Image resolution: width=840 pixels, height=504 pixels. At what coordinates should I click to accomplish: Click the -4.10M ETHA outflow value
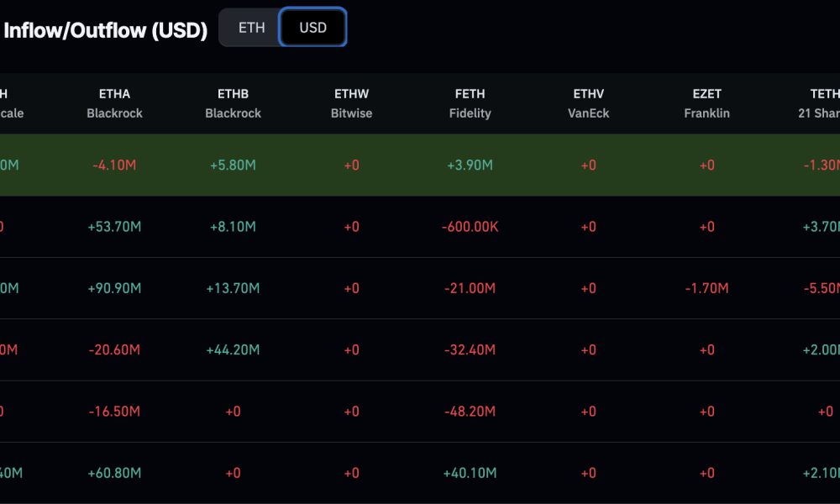[x=114, y=165]
